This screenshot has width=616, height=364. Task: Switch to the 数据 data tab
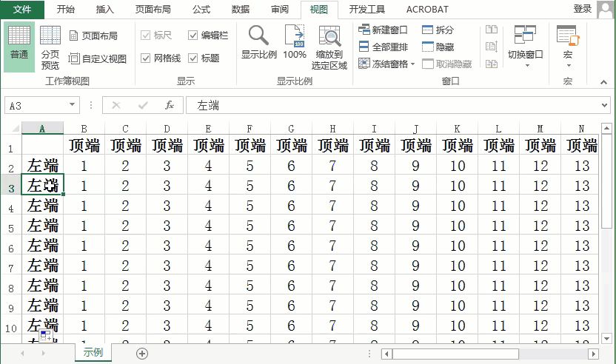pyautogui.click(x=241, y=10)
